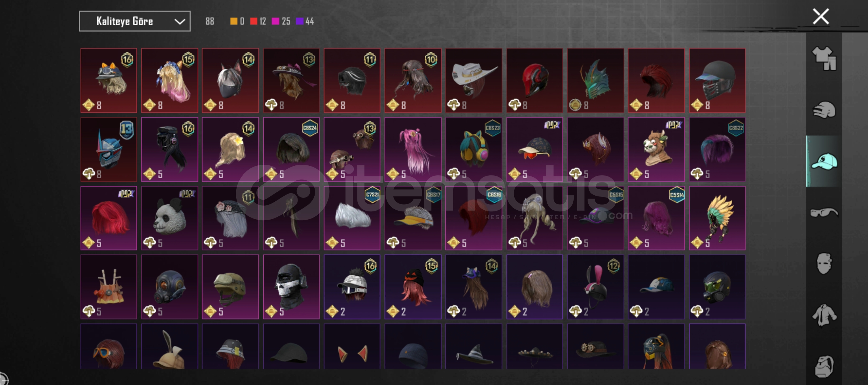Viewport: 868px width, 385px height.
Task: Open the backpack category icon
Action: (x=824, y=366)
